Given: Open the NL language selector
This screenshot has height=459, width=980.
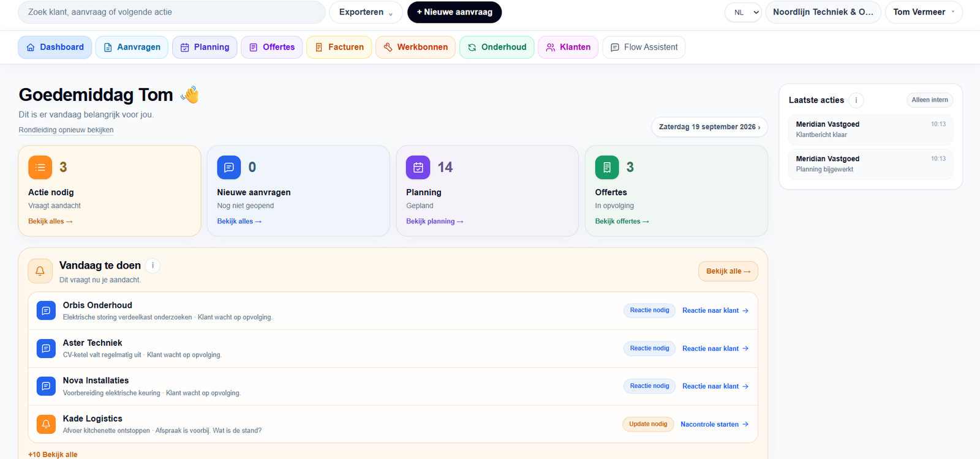Looking at the screenshot, I should tap(743, 12).
